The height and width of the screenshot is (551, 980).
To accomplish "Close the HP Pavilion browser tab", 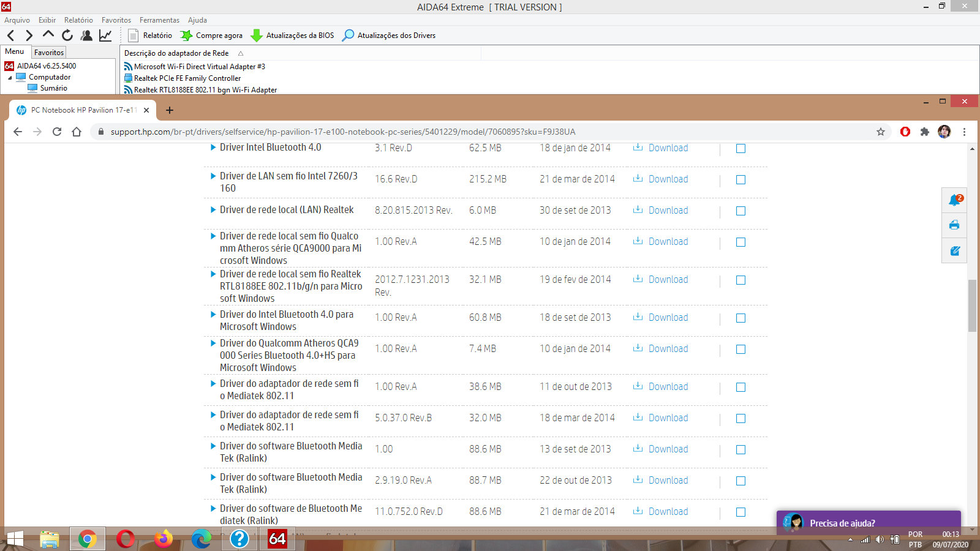I will [x=146, y=110].
